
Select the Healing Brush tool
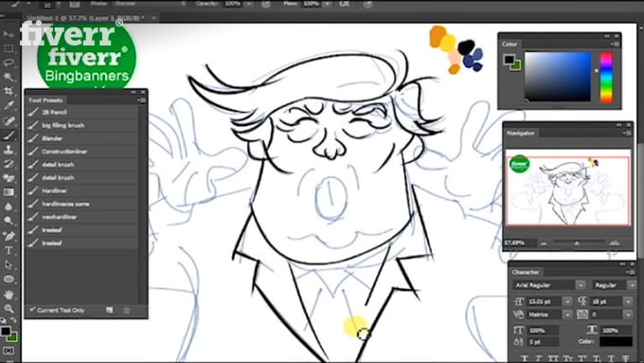9,120
